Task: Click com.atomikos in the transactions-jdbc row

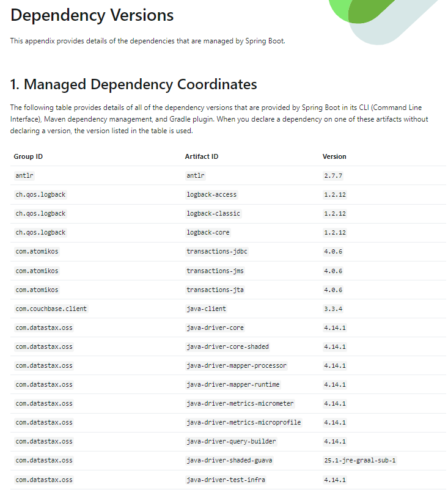Action: 37,251
